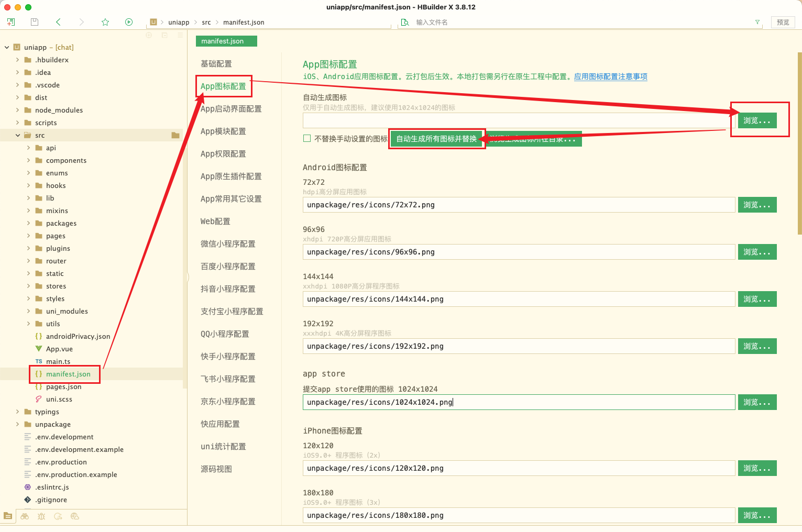Expand the unpackage folder
The image size is (802, 532).
[x=18, y=424]
